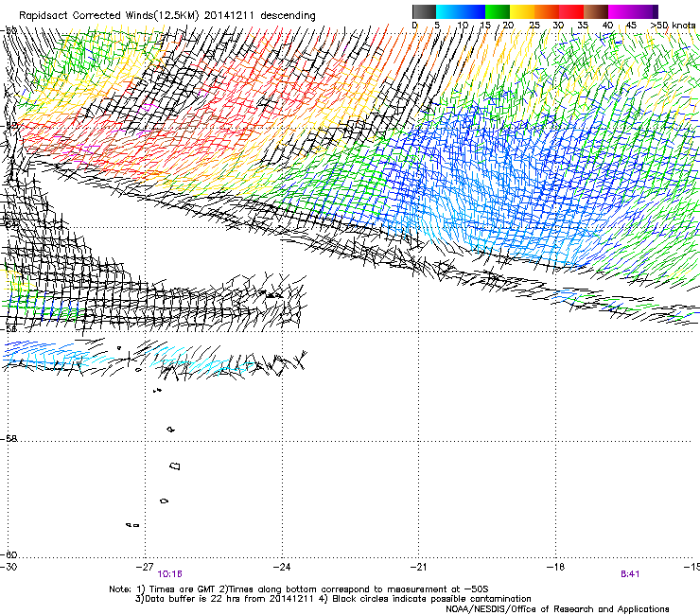Click the '-21' longitude axis label
Screen dimensions: 700x615
(418, 567)
